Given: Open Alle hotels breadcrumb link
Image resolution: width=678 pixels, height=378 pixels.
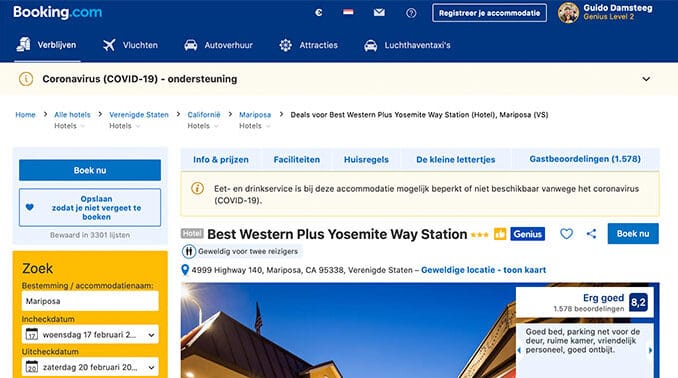Looking at the screenshot, I should click(72, 115).
